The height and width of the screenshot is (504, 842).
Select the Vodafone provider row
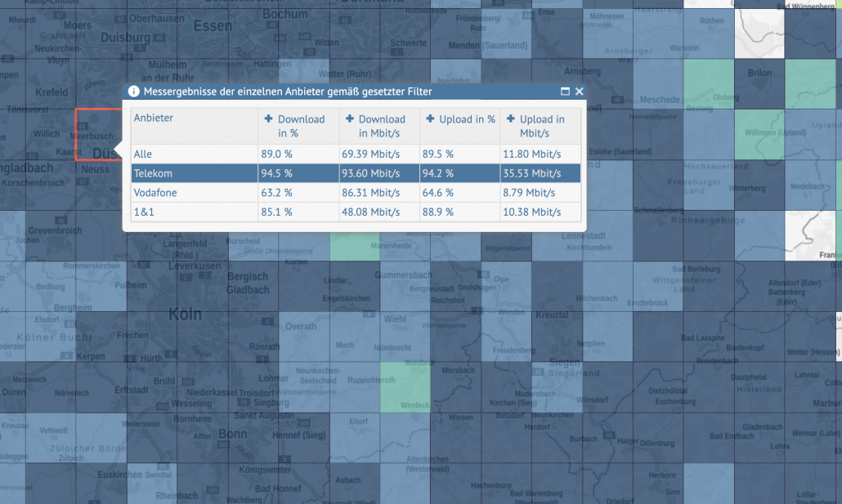356,193
